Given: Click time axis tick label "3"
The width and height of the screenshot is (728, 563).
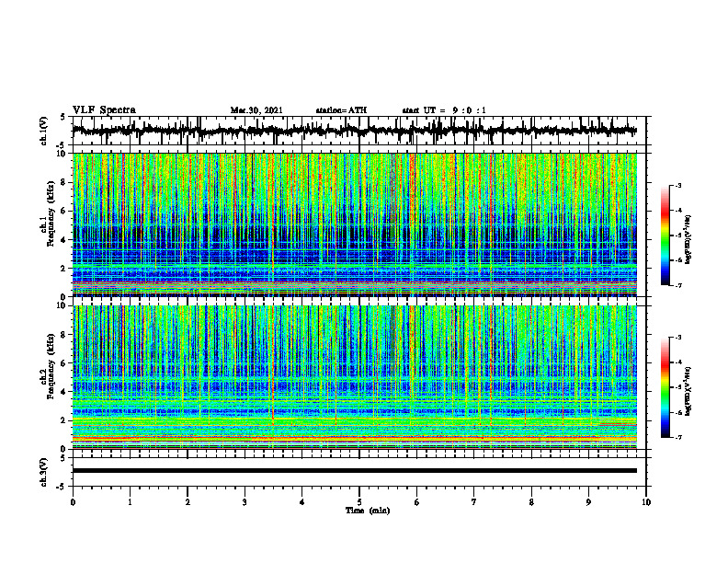Looking at the screenshot, I should (245, 502).
